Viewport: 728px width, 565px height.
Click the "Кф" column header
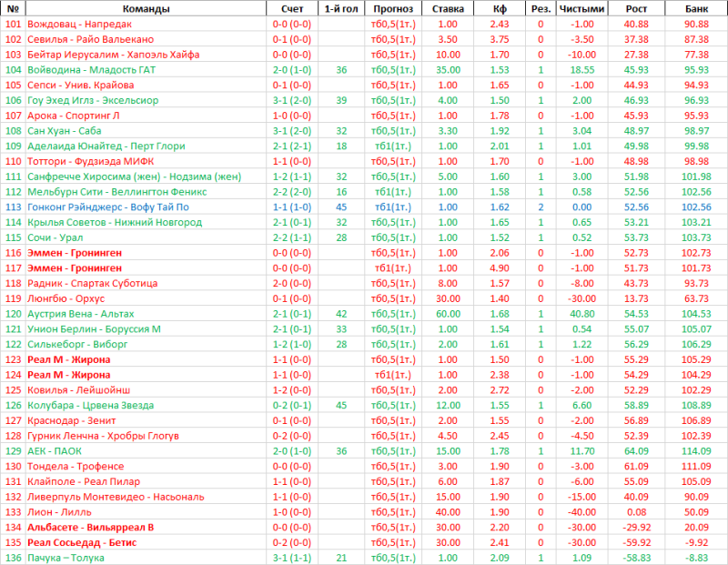point(499,8)
